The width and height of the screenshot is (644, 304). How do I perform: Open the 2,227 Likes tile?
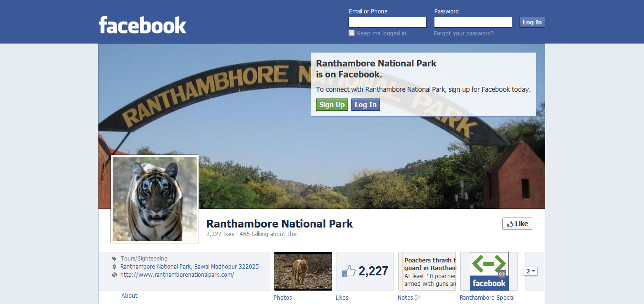[x=365, y=271]
